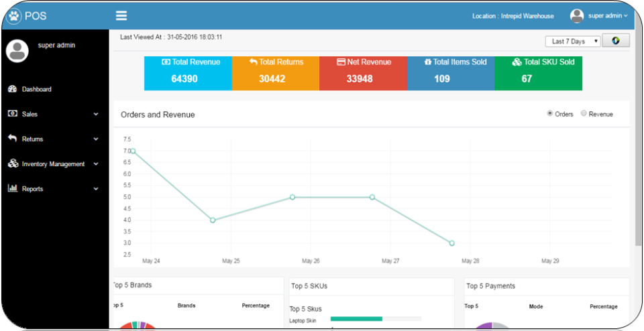Select the Orders radio button
This screenshot has width=644, height=331.
tap(550, 113)
